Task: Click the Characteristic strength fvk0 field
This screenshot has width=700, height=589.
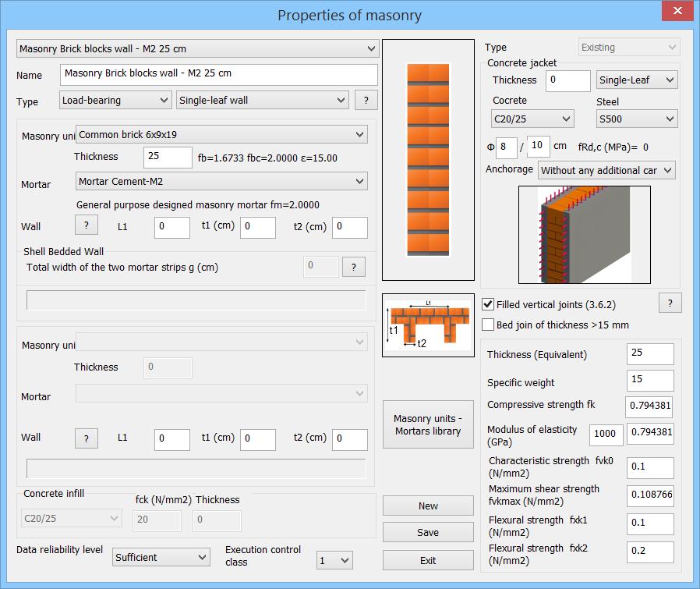Action: pos(650,468)
